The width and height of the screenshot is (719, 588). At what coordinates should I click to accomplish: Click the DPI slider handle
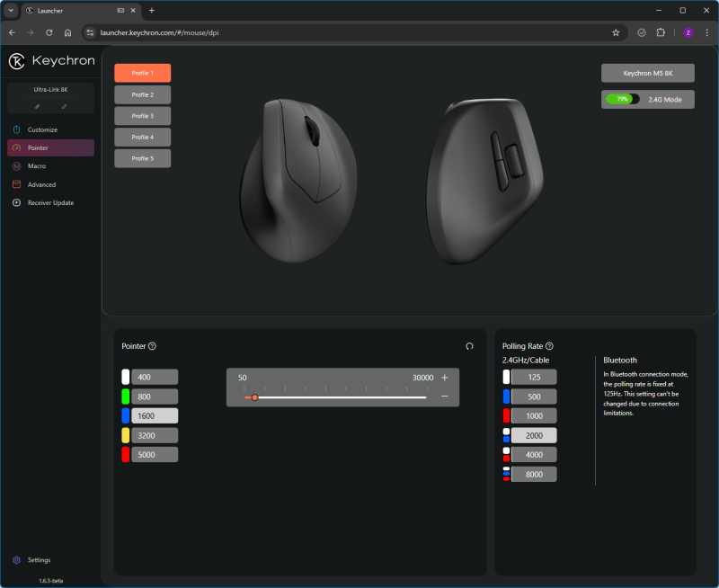click(255, 397)
